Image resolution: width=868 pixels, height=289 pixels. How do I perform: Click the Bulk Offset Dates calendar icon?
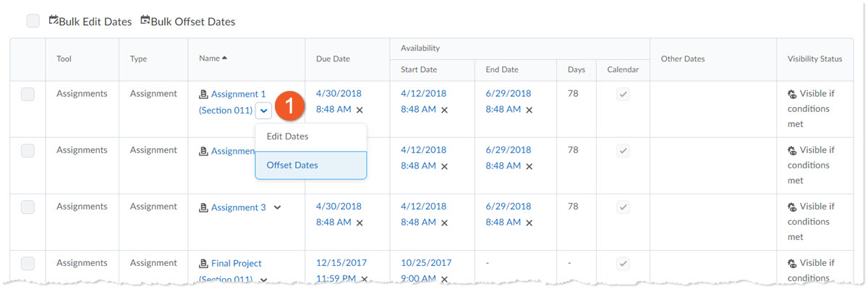coord(145,20)
